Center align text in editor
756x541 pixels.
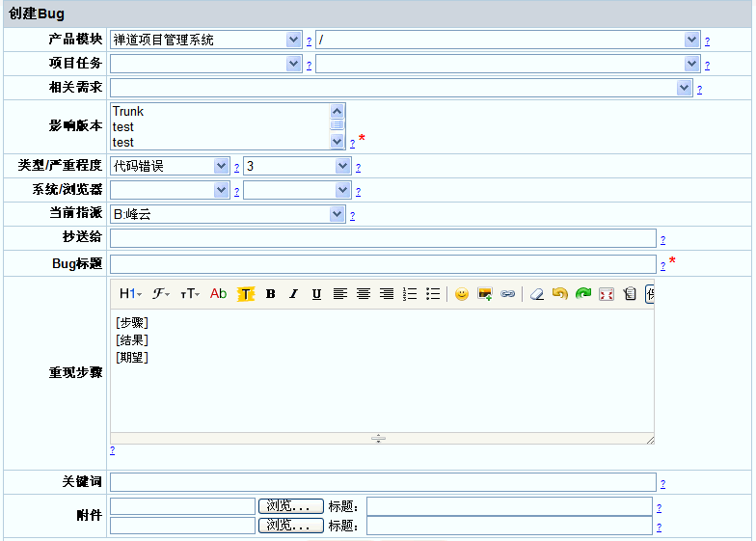[364, 293]
